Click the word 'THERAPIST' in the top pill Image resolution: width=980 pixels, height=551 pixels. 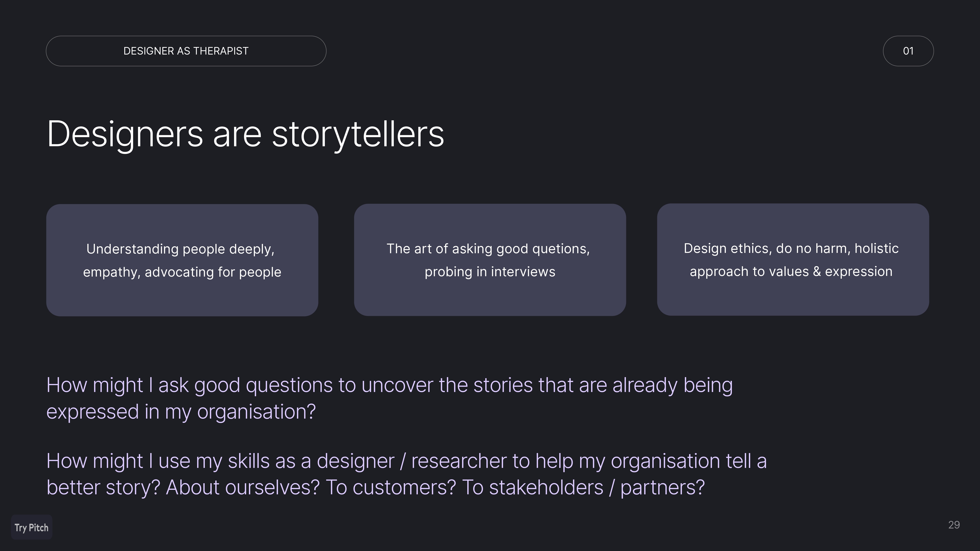(x=221, y=51)
